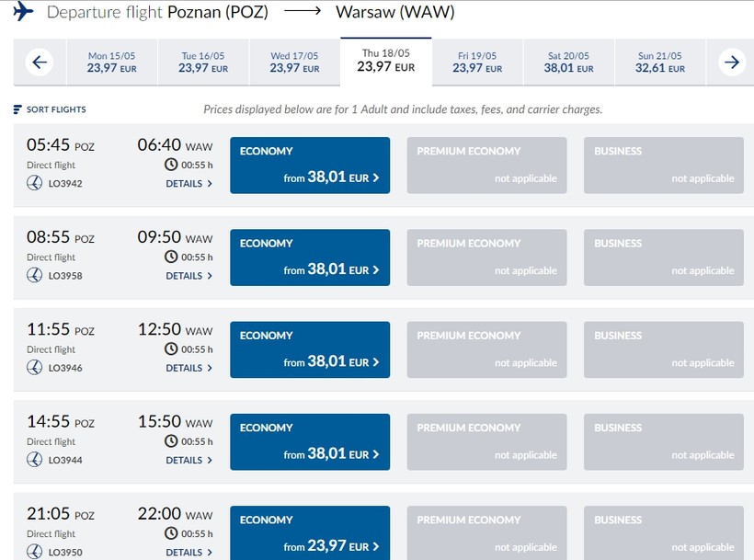Screen dimensions: 754x560
Task: Select Economy fare for 14:55 flight
Action: pos(310,441)
